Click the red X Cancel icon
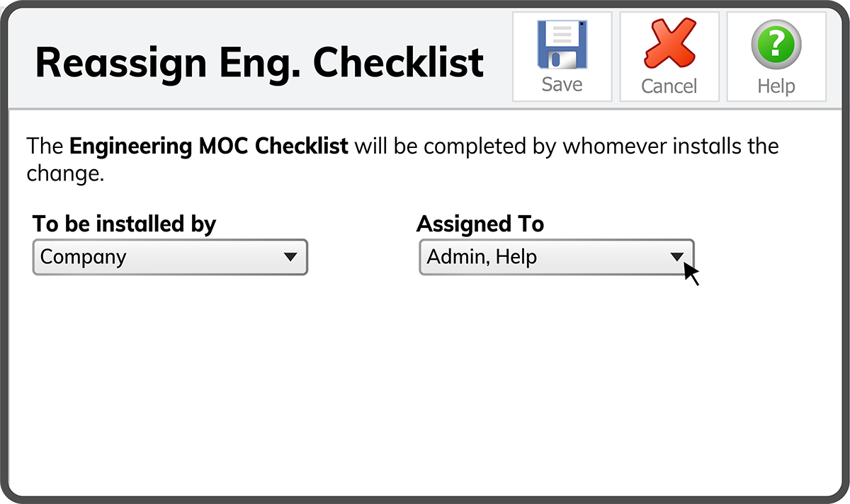 [x=669, y=45]
